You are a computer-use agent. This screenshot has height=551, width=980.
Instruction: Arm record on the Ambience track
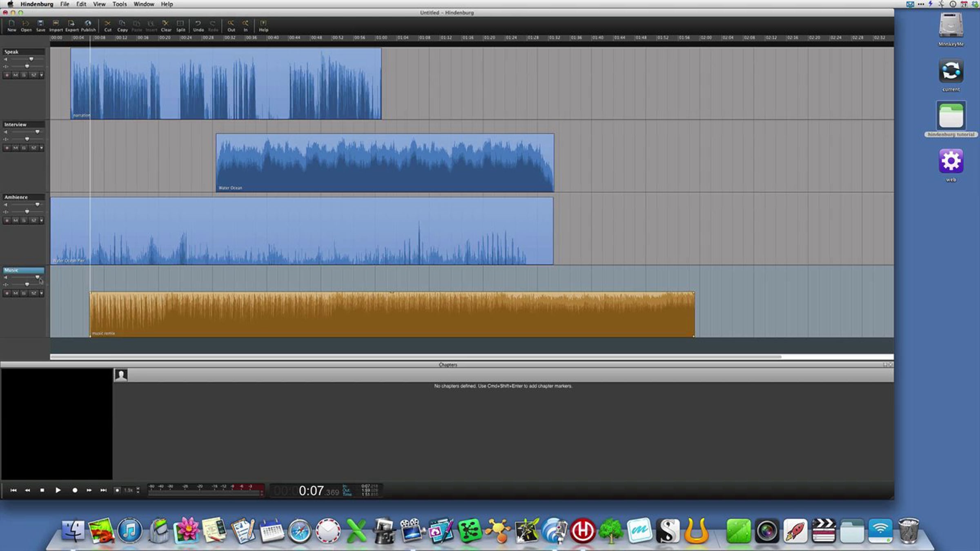[7, 220]
